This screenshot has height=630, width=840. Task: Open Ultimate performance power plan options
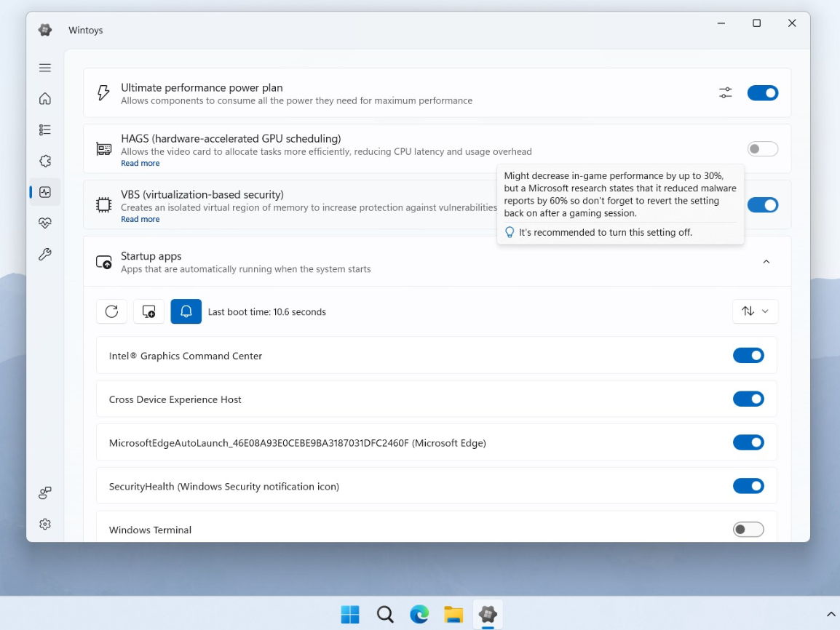pyautogui.click(x=725, y=93)
